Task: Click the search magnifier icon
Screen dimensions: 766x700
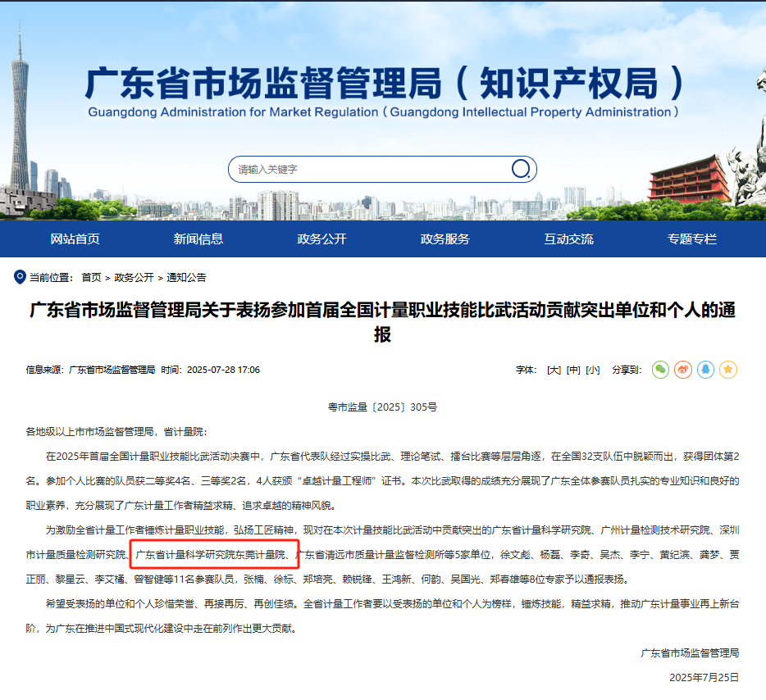Action: (521, 169)
